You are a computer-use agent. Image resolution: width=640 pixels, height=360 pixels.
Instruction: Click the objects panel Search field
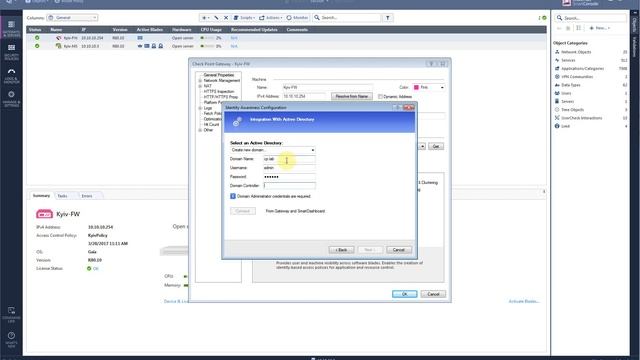[590, 18]
